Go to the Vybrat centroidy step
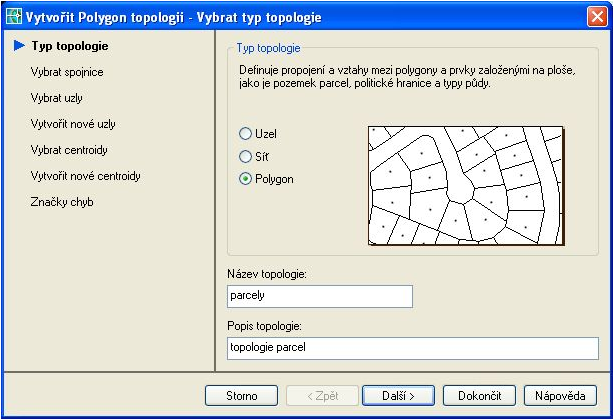Image resolution: width=614 pixels, height=419 pixels. 69,150
